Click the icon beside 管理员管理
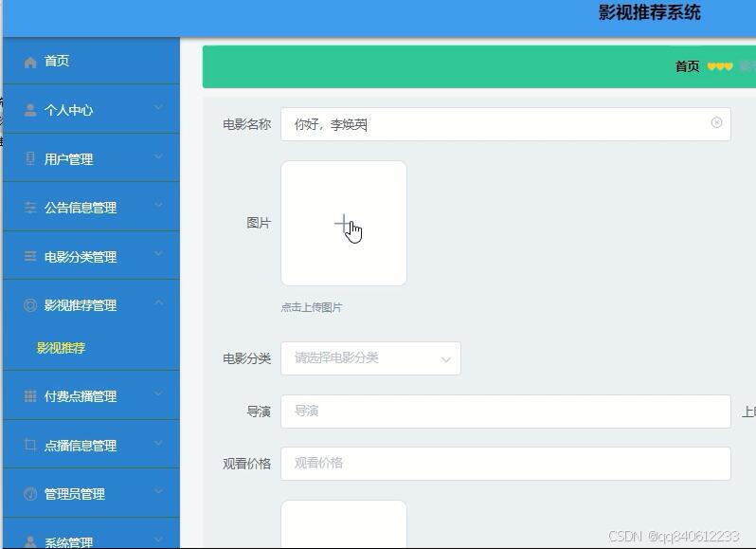This screenshot has height=549, width=756. [30, 493]
